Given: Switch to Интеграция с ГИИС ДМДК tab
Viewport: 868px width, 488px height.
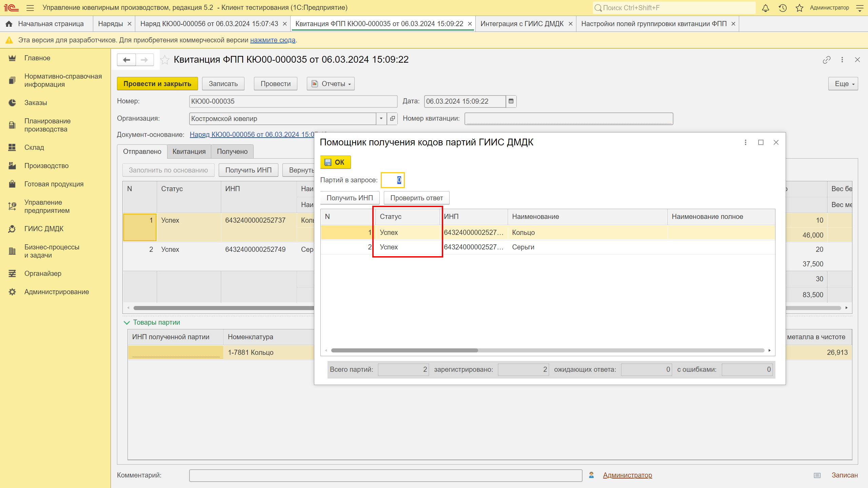Looking at the screenshot, I should (522, 24).
